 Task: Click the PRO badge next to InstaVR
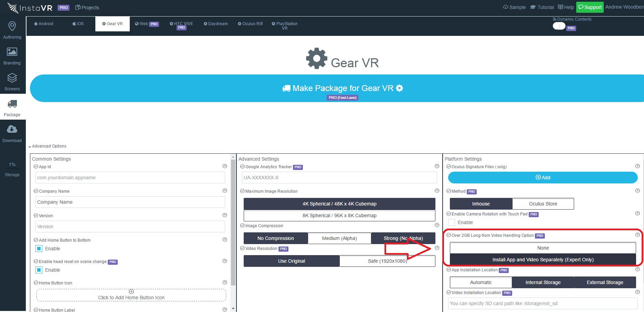tap(63, 8)
